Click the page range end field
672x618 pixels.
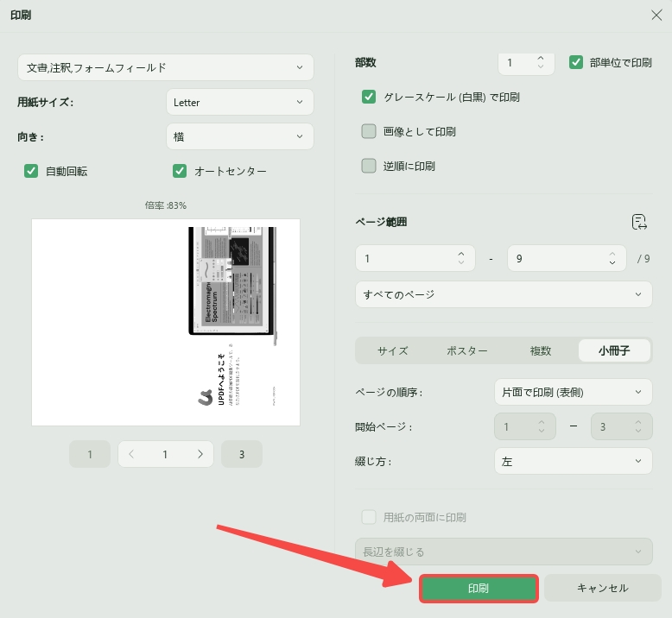(567, 258)
